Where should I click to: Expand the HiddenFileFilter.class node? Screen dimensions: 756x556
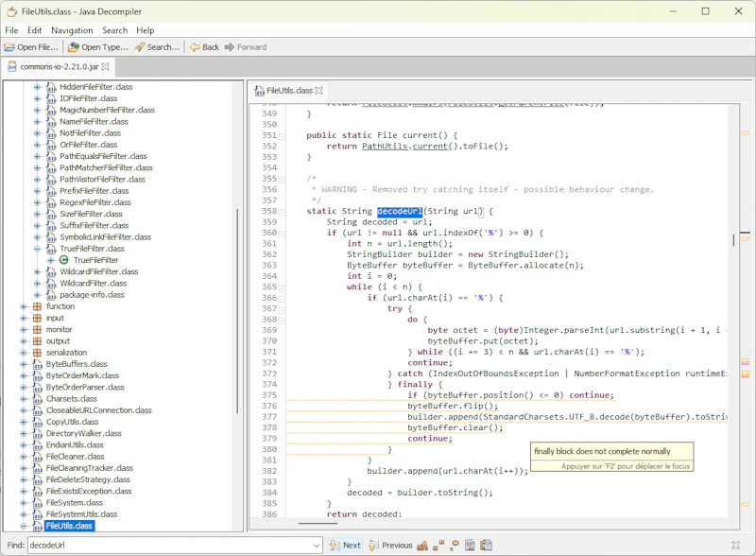coord(37,87)
